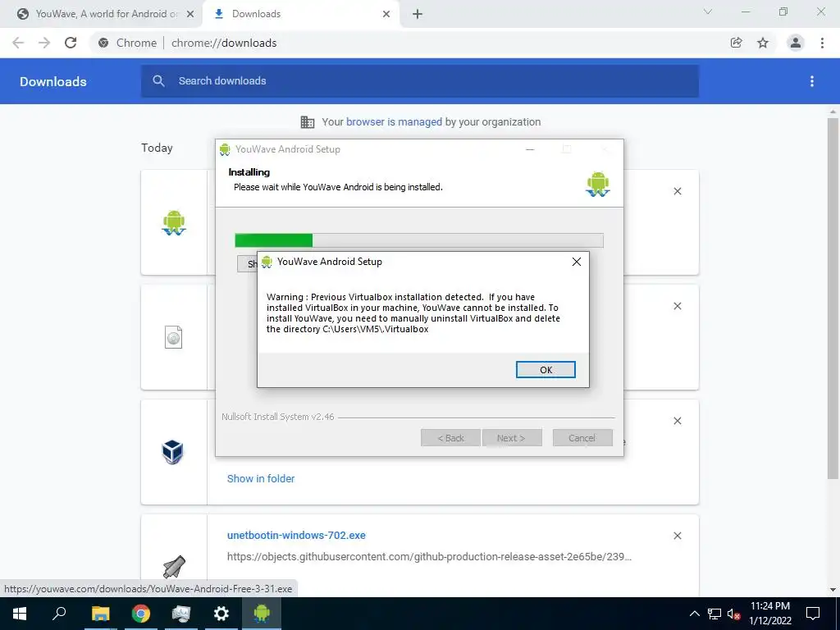Click Cancel in the YouWave installer window

(582, 438)
